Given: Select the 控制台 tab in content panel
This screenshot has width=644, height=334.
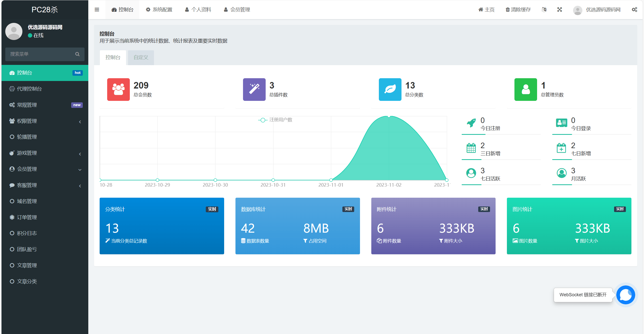Looking at the screenshot, I should click(113, 58).
